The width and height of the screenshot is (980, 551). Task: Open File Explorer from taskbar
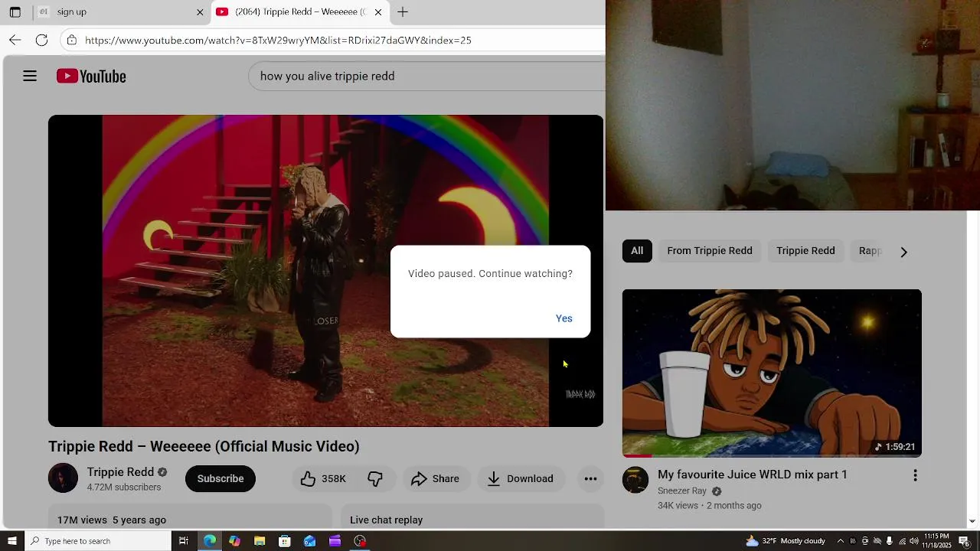(x=260, y=541)
